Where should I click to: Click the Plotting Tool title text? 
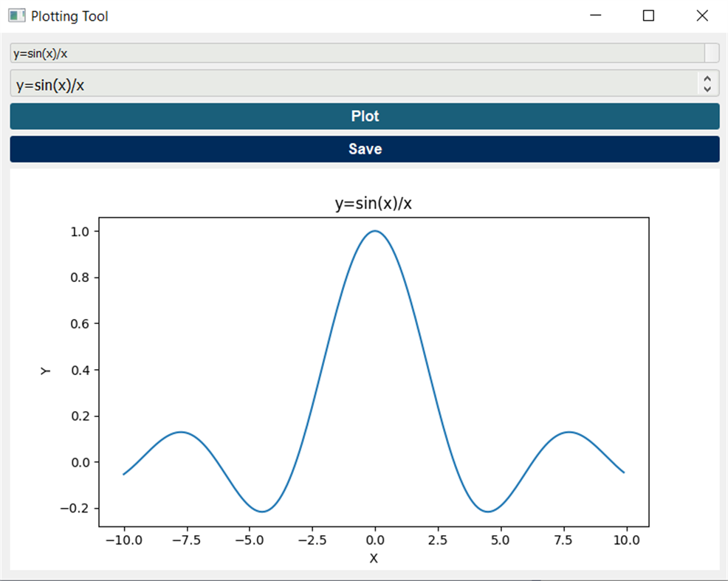70,16
